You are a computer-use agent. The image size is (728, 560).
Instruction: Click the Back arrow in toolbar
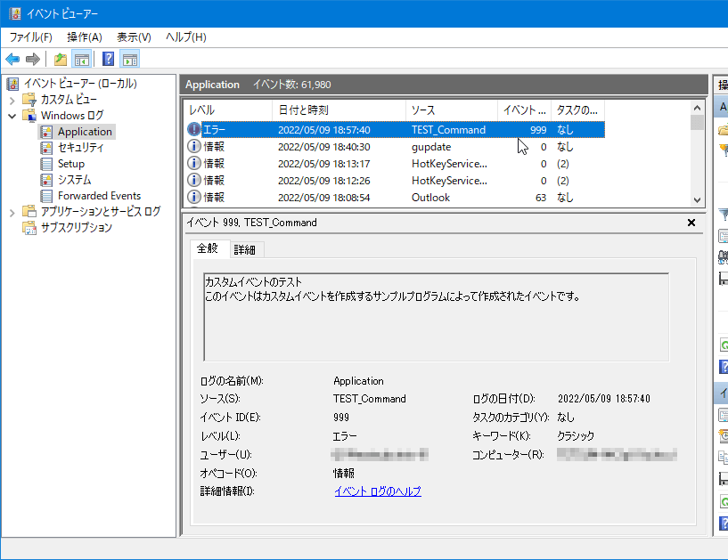[x=12, y=60]
